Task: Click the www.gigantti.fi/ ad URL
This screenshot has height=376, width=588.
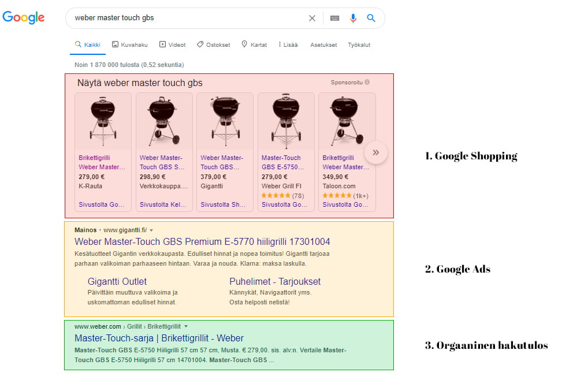Action: (125, 230)
